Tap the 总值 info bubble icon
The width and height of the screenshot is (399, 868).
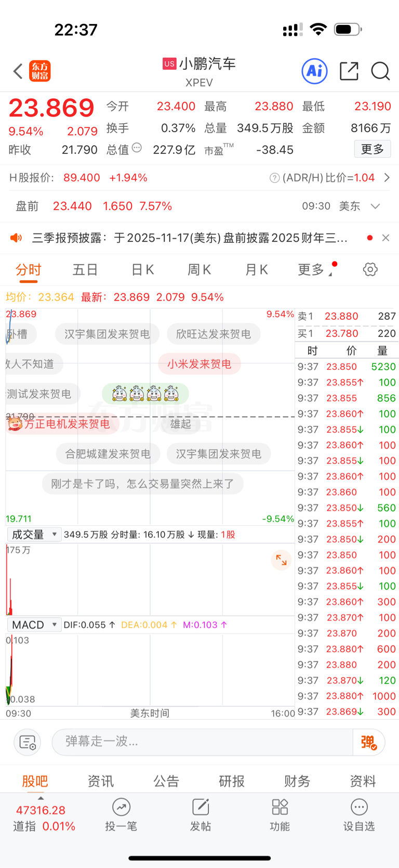pos(137,148)
